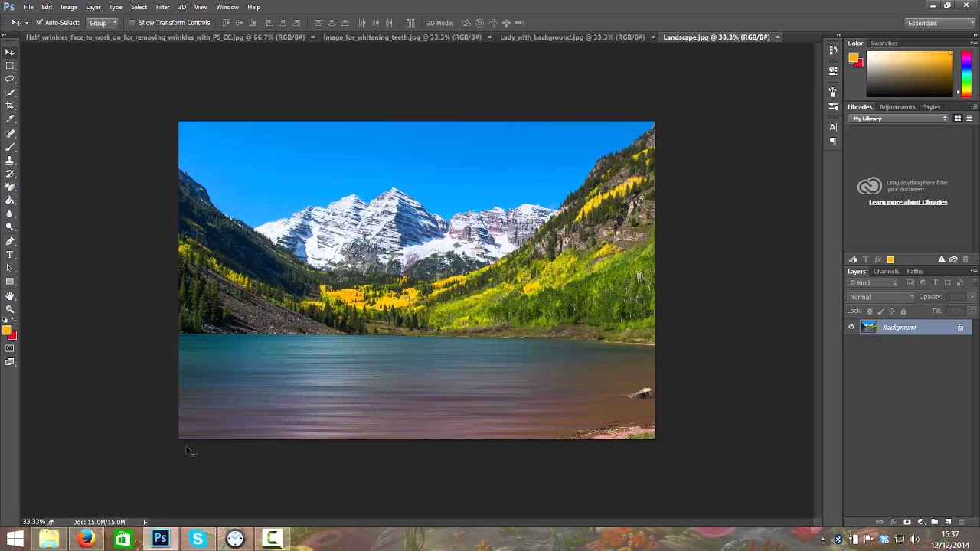Hide the Background layer with eye icon
980x551 pixels.
[x=851, y=328]
